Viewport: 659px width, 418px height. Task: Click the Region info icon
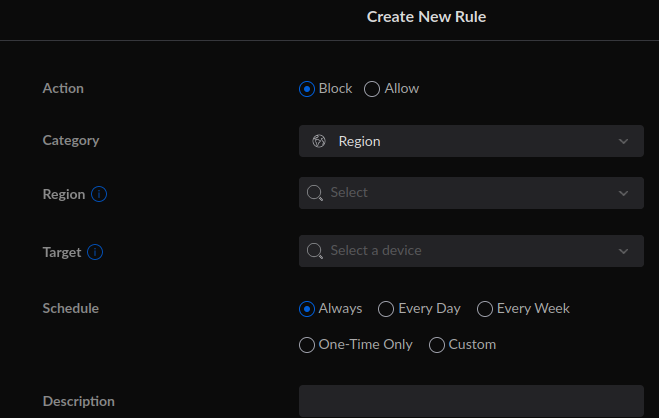tap(99, 194)
